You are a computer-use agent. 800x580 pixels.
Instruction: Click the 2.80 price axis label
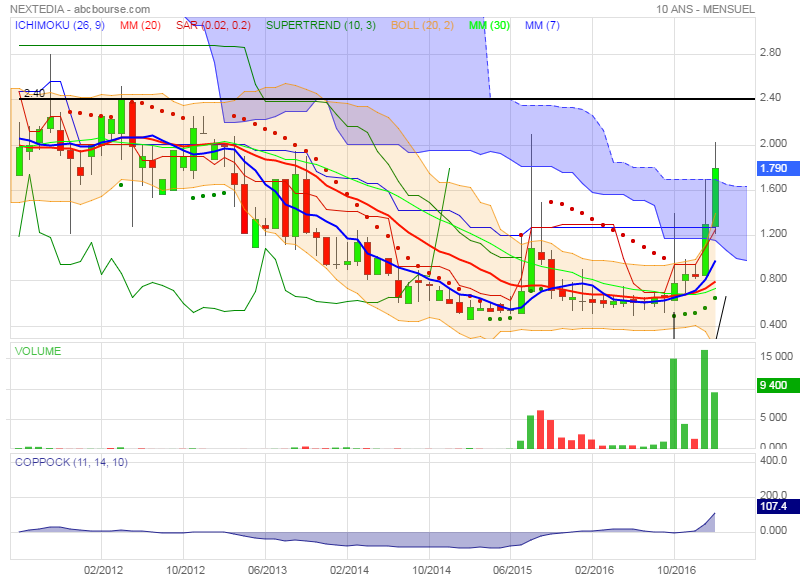[770, 52]
